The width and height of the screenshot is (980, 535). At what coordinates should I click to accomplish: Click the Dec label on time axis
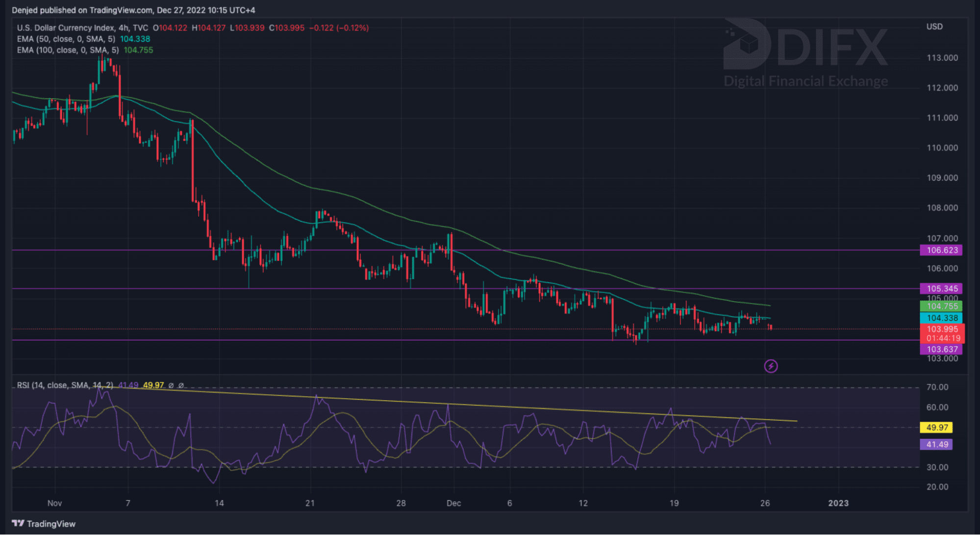(x=453, y=503)
